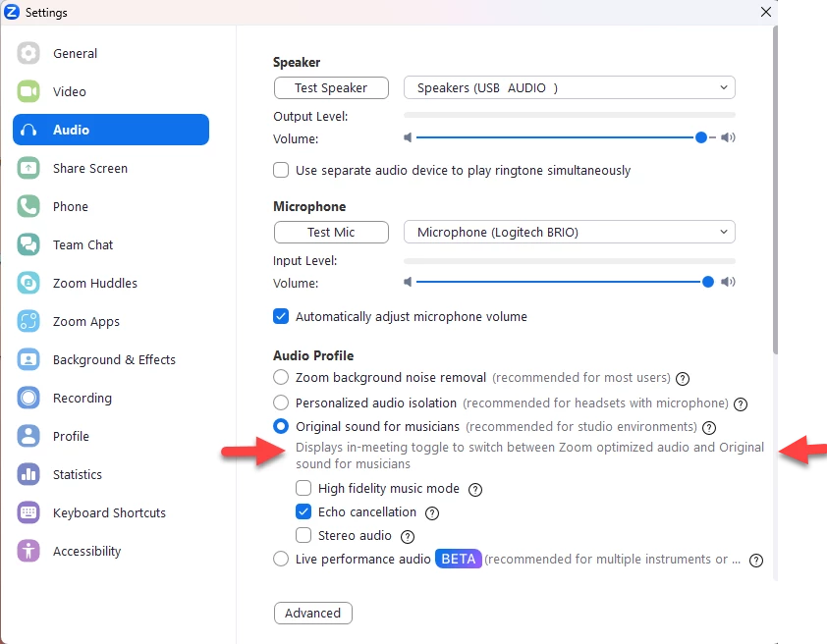Click the Profile person icon
This screenshot has height=644, width=827.
pyautogui.click(x=28, y=436)
